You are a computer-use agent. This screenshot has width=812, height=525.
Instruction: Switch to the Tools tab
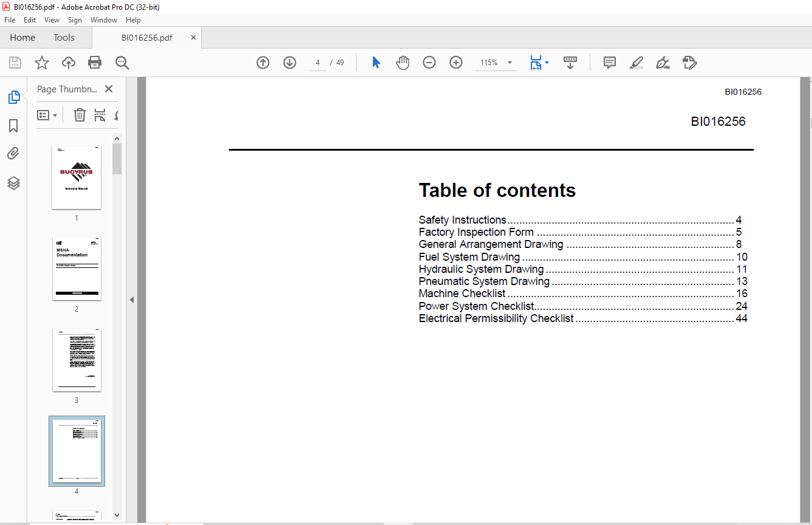click(64, 38)
